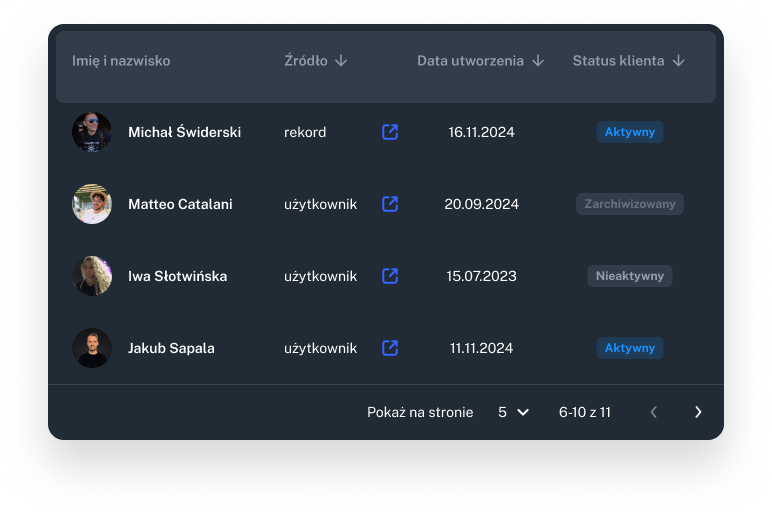
Task: Click Michał Świderski avatar photo
Action: [92, 132]
